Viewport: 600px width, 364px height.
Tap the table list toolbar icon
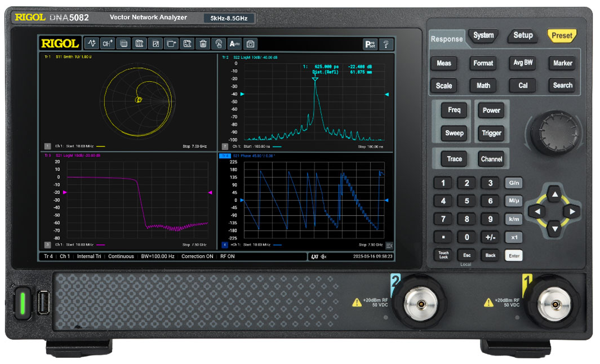pyautogui.click(x=140, y=43)
